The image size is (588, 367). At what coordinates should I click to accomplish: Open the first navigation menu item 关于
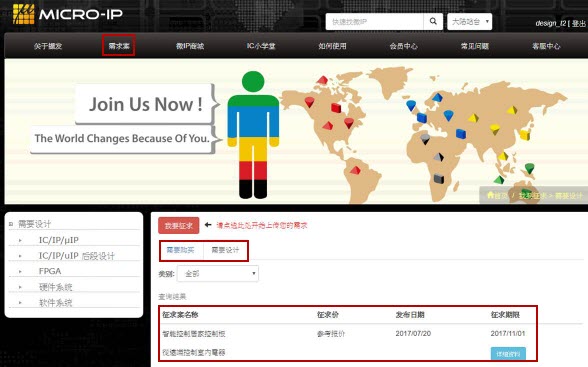point(48,46)
